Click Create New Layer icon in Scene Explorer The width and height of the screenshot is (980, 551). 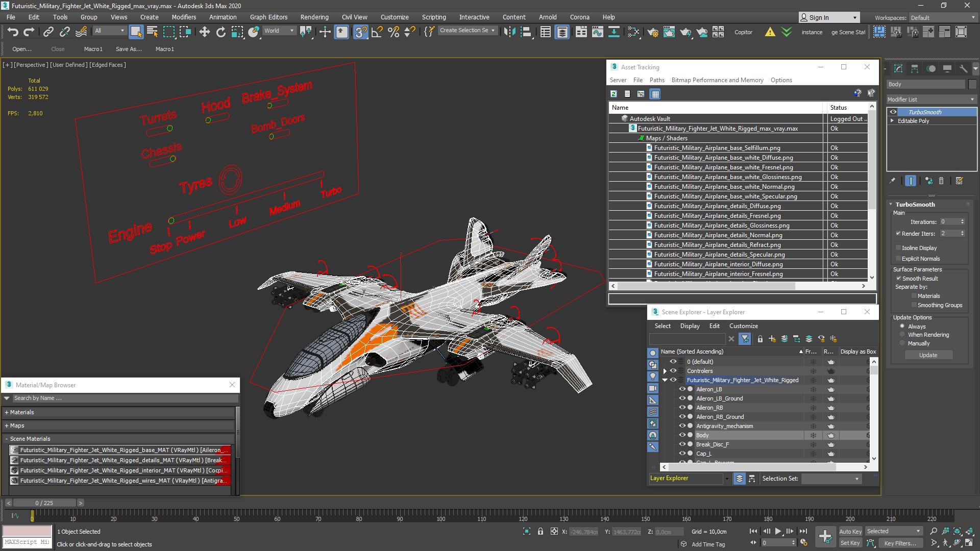coord(772,339)
